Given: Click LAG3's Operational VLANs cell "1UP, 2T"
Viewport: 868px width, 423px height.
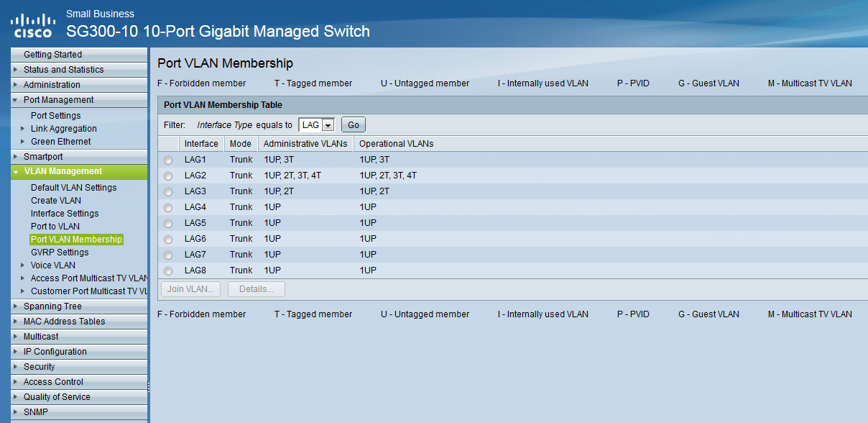Looking at the screenshot, I should tap(374, 191).
